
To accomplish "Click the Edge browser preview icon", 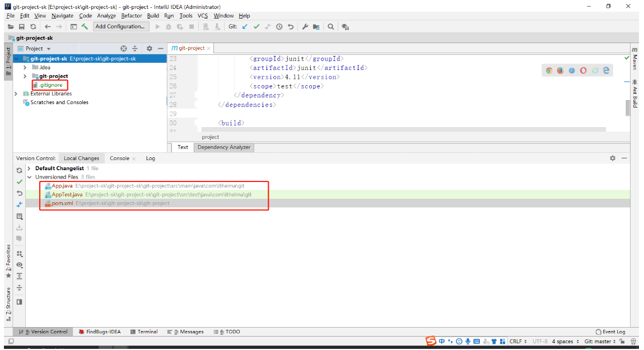I will coord(606,71).
